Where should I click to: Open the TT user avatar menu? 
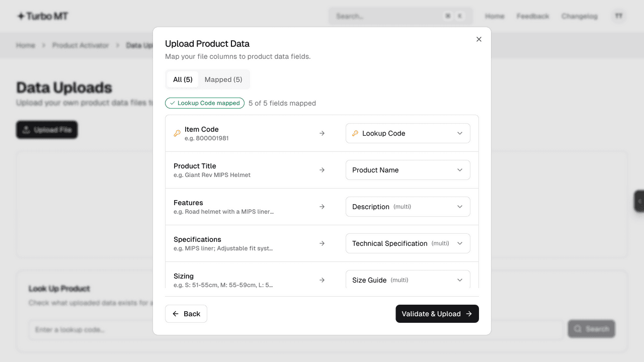pos(619,16)
